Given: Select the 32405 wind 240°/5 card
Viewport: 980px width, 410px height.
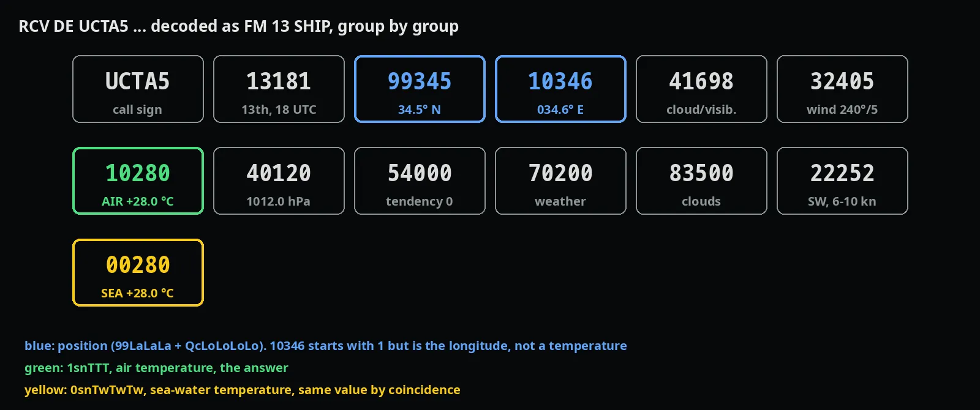Looking at the screenshot, I should coord(842,89).
